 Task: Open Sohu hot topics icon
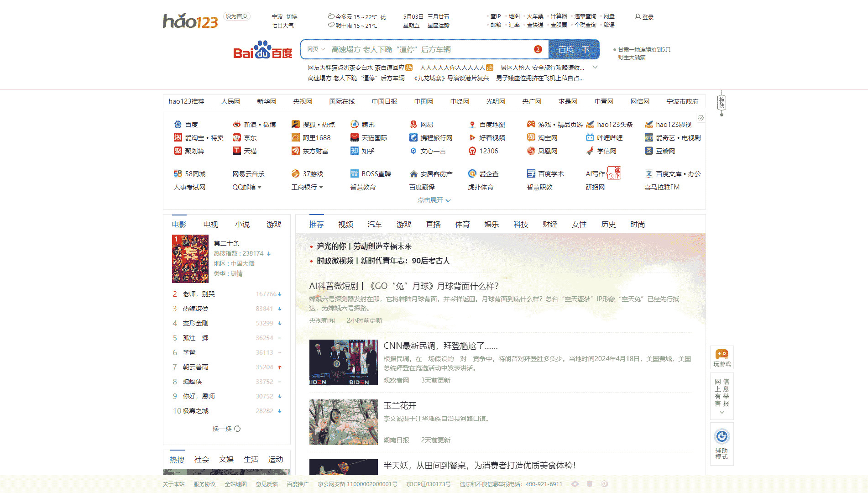(295, 124)
